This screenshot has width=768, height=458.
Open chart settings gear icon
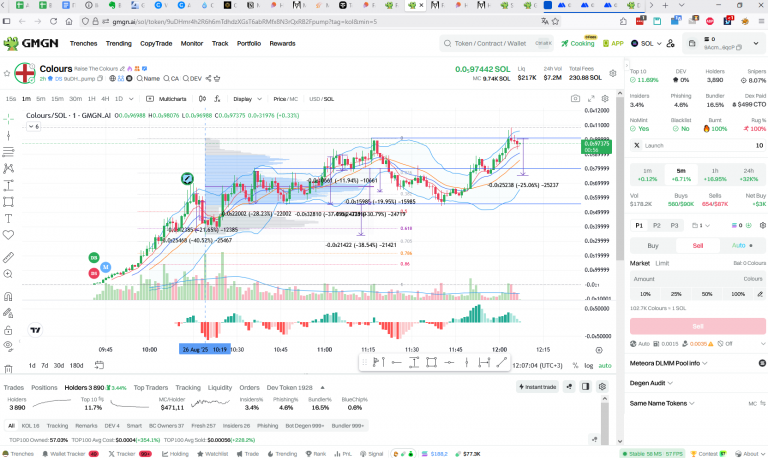[605, 99]
